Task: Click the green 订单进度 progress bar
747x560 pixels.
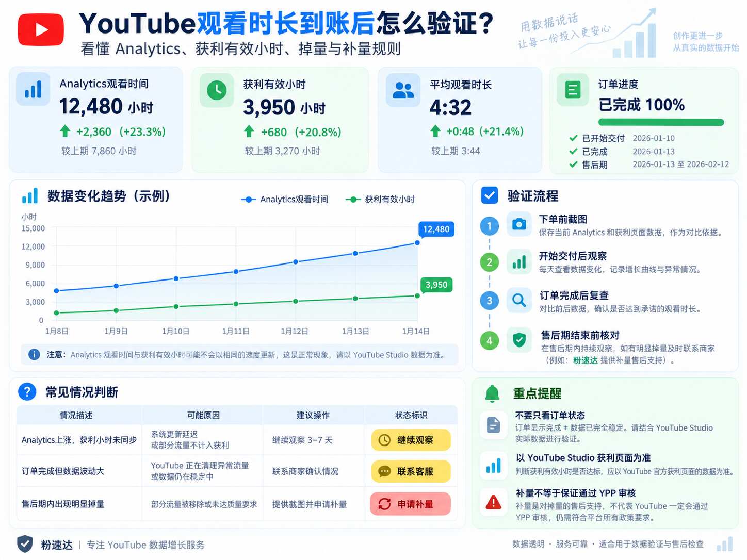Action: pos(661,122)
